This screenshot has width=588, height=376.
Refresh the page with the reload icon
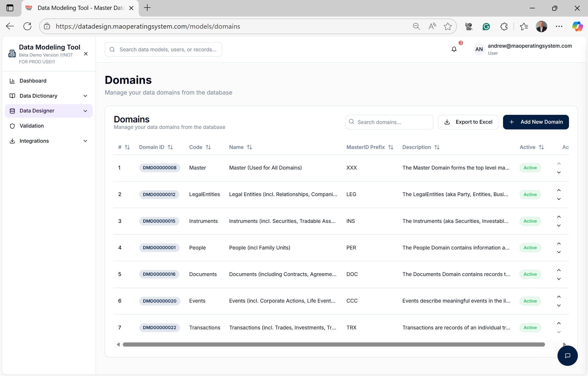pyautogui.click(x=27, y=26)
